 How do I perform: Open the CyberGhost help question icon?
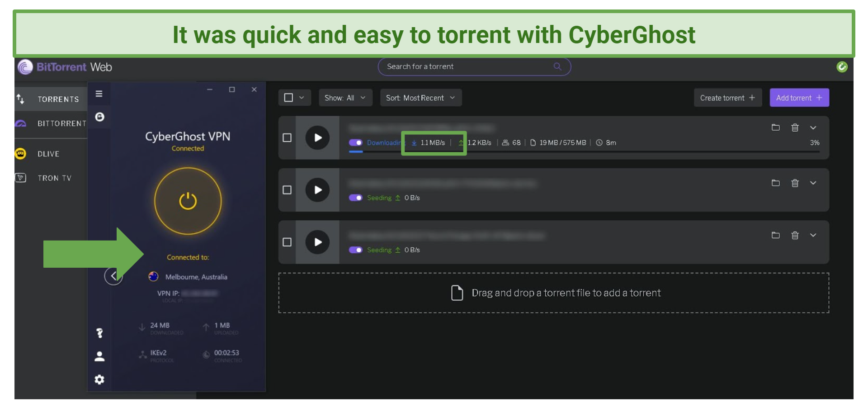[99, 333]
